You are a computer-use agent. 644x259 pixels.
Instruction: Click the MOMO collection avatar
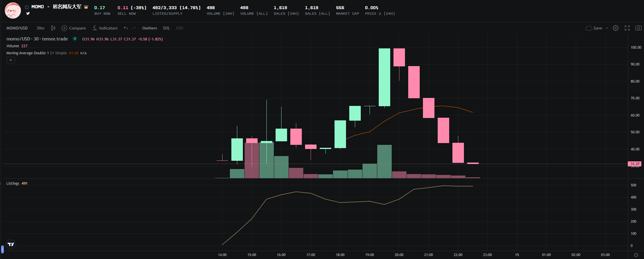coord(13,10)
